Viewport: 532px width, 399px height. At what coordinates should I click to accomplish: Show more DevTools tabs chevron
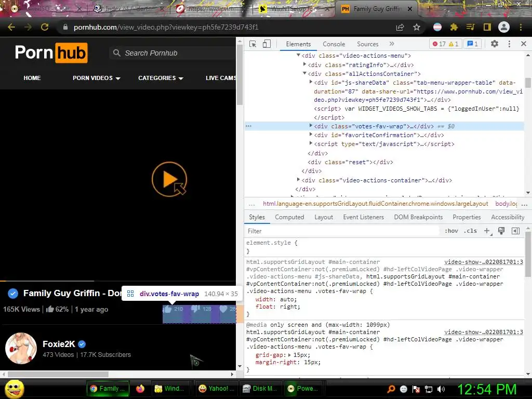392,44
